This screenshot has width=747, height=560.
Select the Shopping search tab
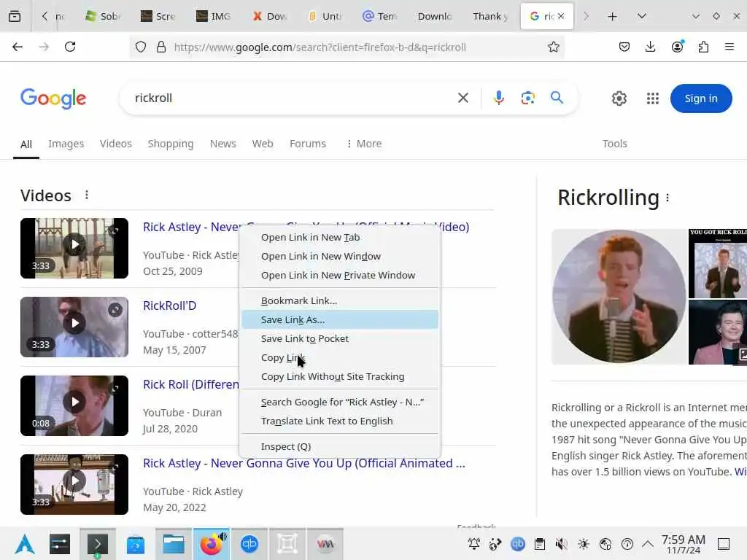pos(171,144)
